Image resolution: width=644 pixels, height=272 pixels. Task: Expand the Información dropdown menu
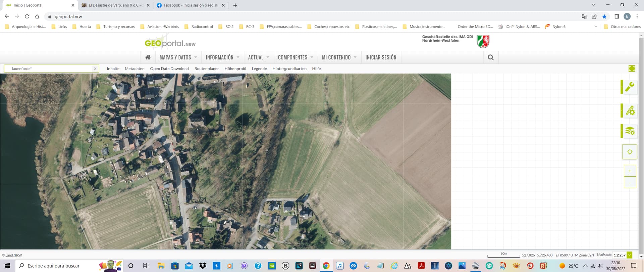click(222, 57)
